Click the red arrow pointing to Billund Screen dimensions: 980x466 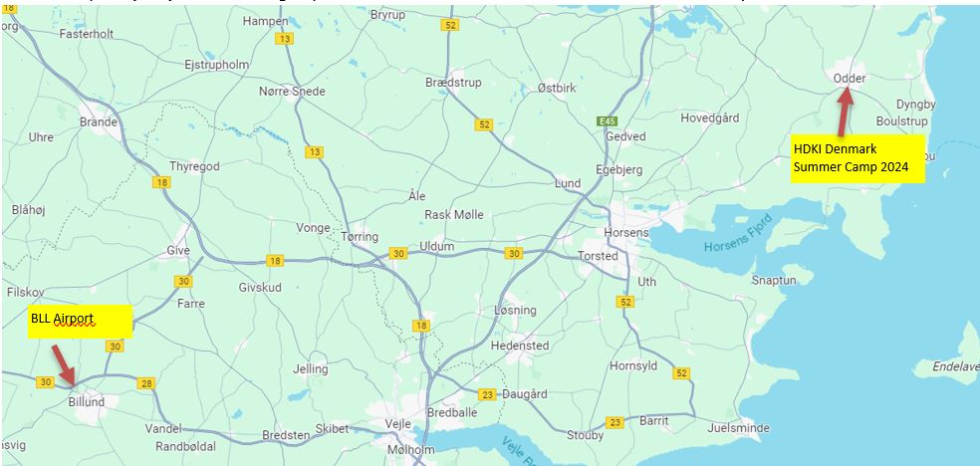pyautogui.click(x=64, y=364)
